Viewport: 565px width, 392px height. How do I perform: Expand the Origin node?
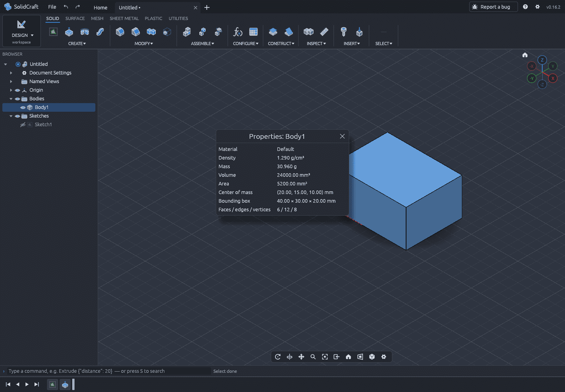click(11, 90)
